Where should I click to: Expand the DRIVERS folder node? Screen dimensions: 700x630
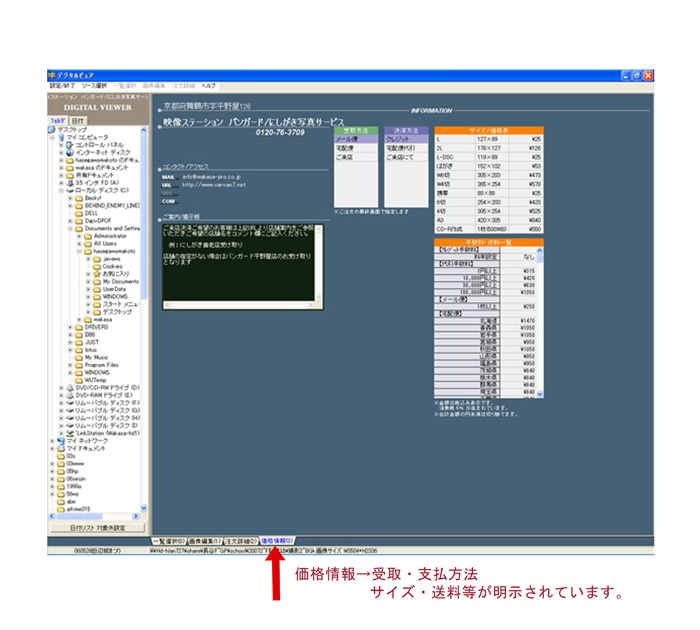point(69,326)
